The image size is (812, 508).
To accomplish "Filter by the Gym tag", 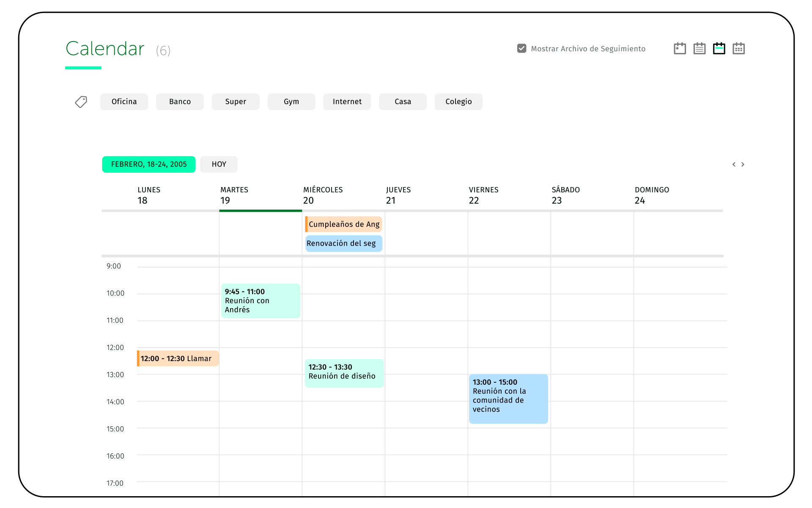I will (x=291, y=102).
